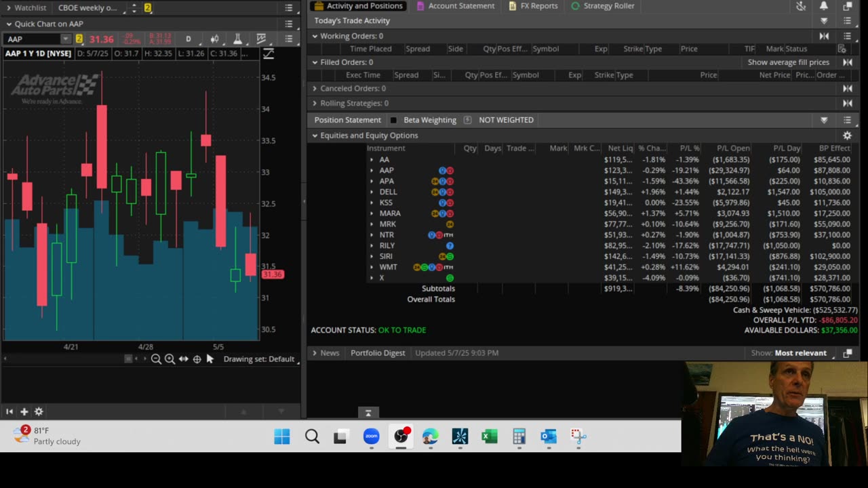This screenshot has width=868, height=488.
Task: Select the pointer cursor drawing tool
Action: [x=210, y=359]
